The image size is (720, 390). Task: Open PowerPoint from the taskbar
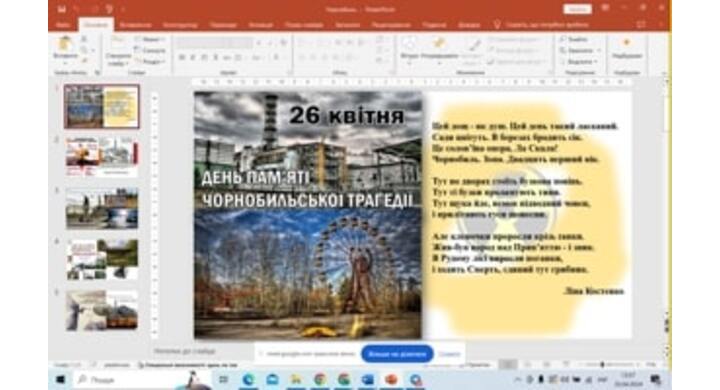click(x=391, y=380)
